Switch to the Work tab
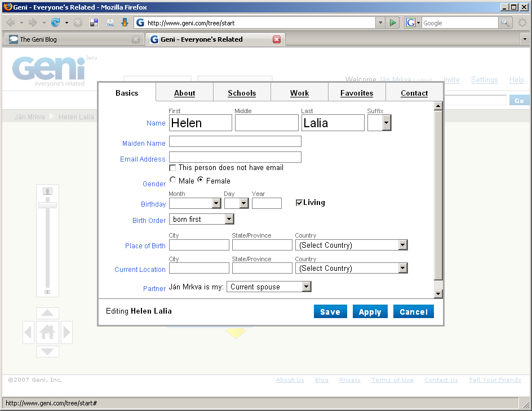532x411 pixels. click(x=300, y=93)
